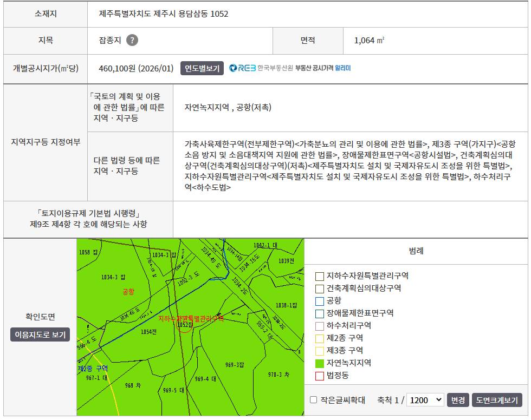Click parcel 969-4 대 on the map
This screenshot has width=531, height=420.
[205, 379]
